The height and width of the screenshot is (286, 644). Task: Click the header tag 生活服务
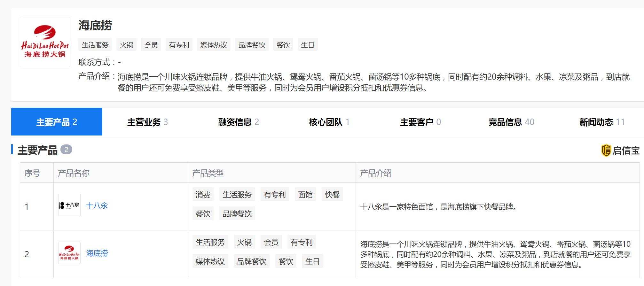[x=95, y=45]
